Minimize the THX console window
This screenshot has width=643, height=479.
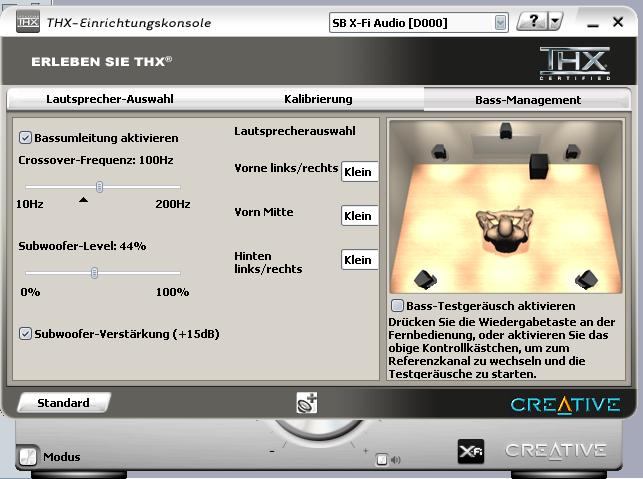coord(593,25)
